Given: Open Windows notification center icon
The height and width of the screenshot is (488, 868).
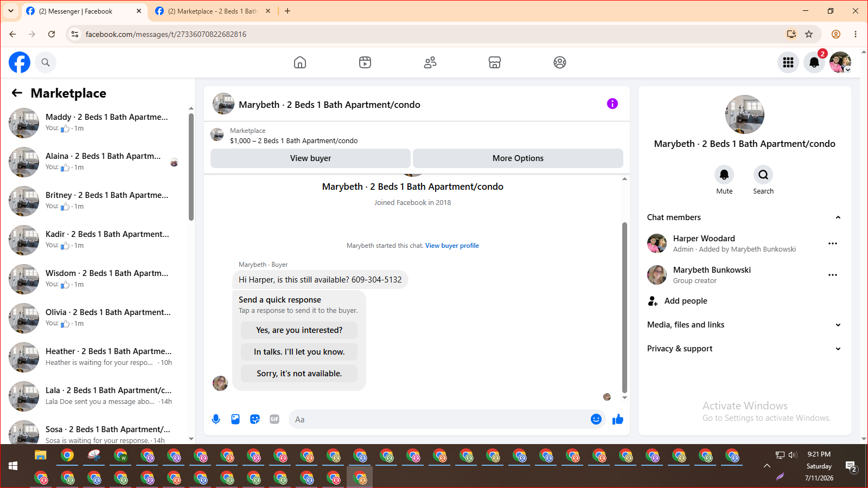Looking at the screenshot, I should (x=851, y=466).
